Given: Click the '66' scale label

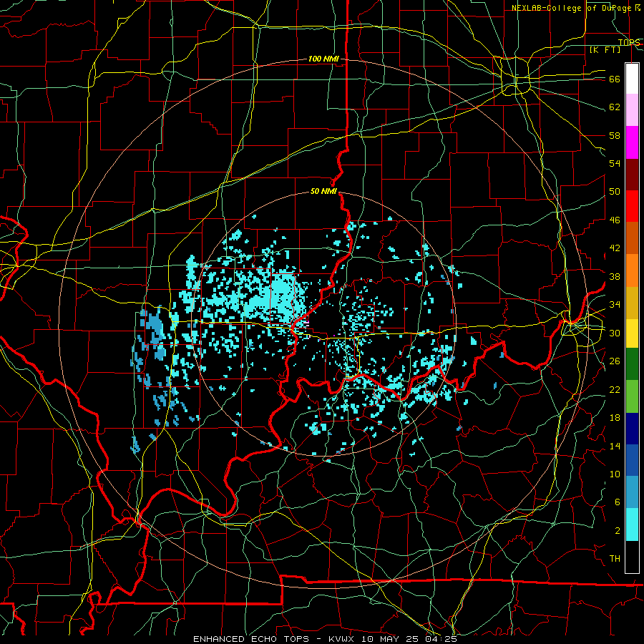Looking at the screenshot, I should coord(615,79).
